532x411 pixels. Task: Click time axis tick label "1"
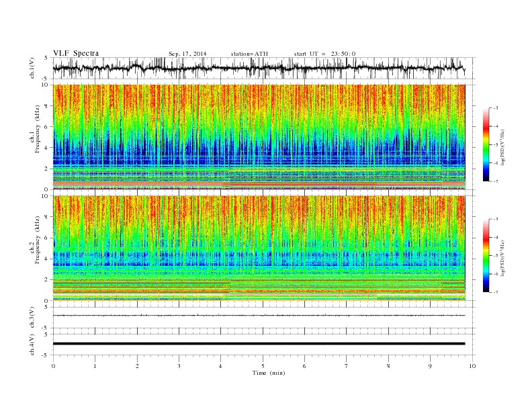point(95,366)
